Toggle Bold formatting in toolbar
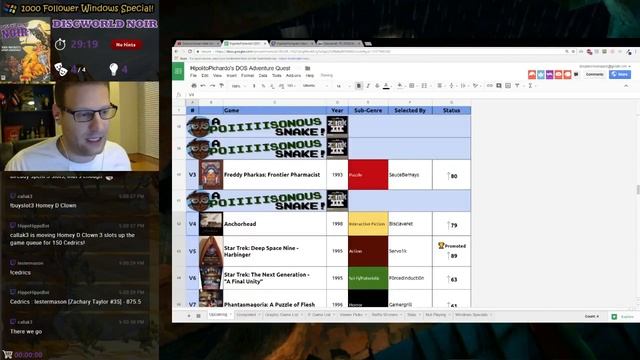This screenshot has height=360, width=640. point(359,86)
